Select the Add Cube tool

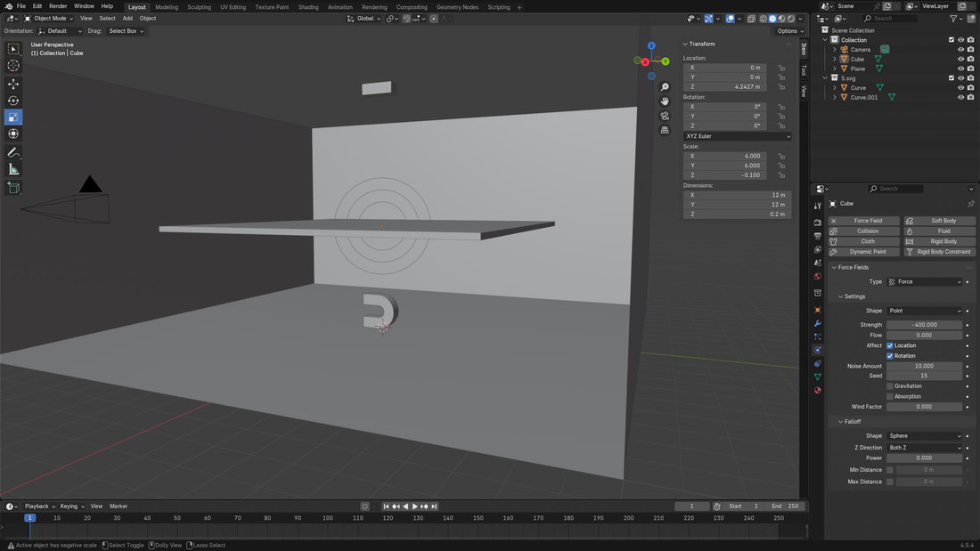[x=13, y=188]
